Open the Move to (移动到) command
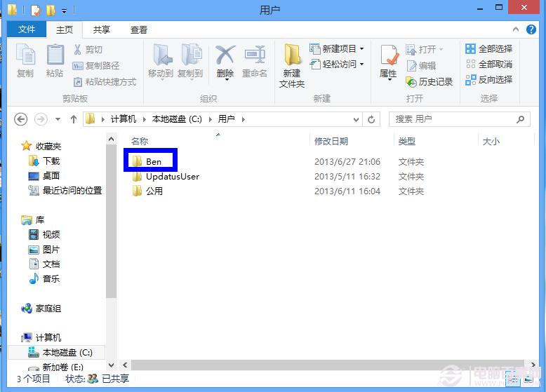 (161, 61)
